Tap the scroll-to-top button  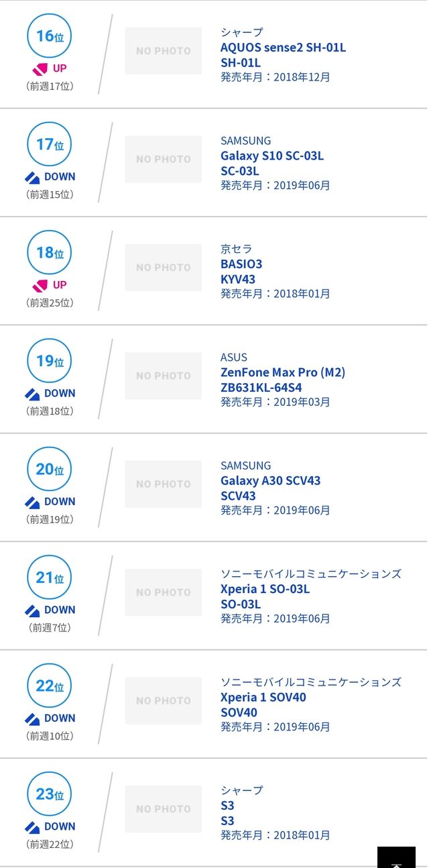(396, 858)
